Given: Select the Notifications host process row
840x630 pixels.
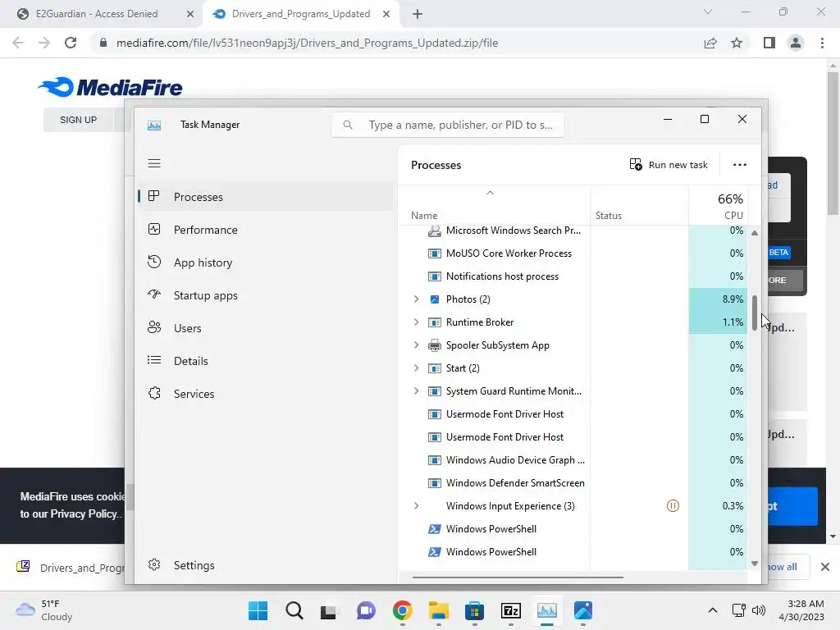Looking at the screenshot, I should click(573, 276).
